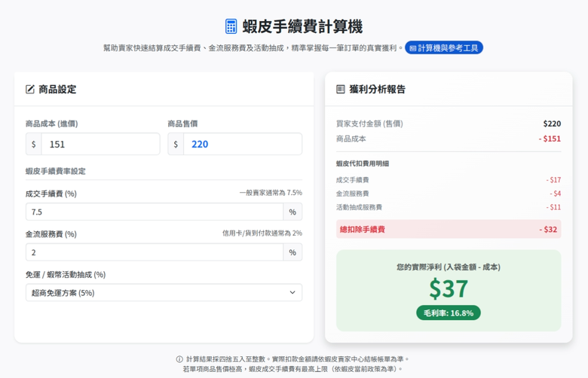The height and width of the screenshot is (378, 588).
Task: Click the 商品成本 label in the report
Action: pyautogui.click(x=351, y=139)
